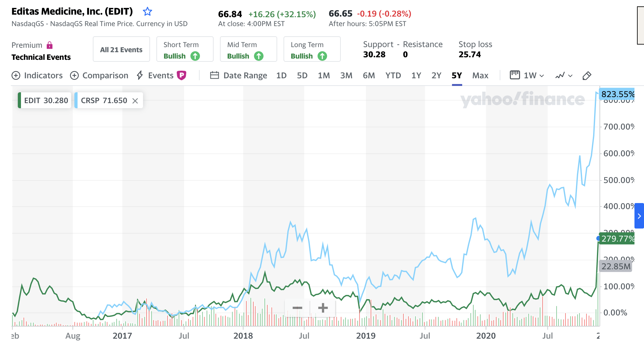The image size is (644, 345).
Task: Zoom in using the plus button
Action: pos(323,308)
